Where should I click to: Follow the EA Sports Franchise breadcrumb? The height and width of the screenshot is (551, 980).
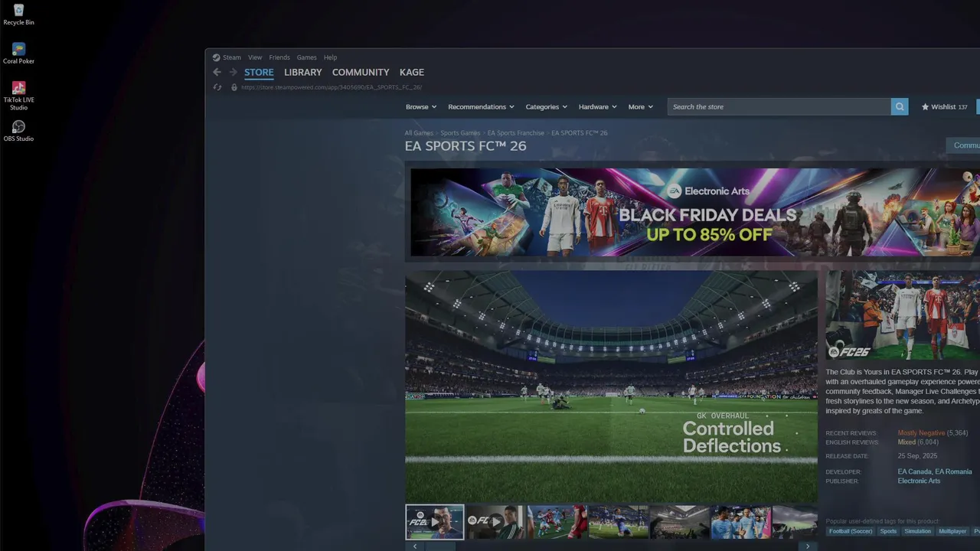click(516, 133)
